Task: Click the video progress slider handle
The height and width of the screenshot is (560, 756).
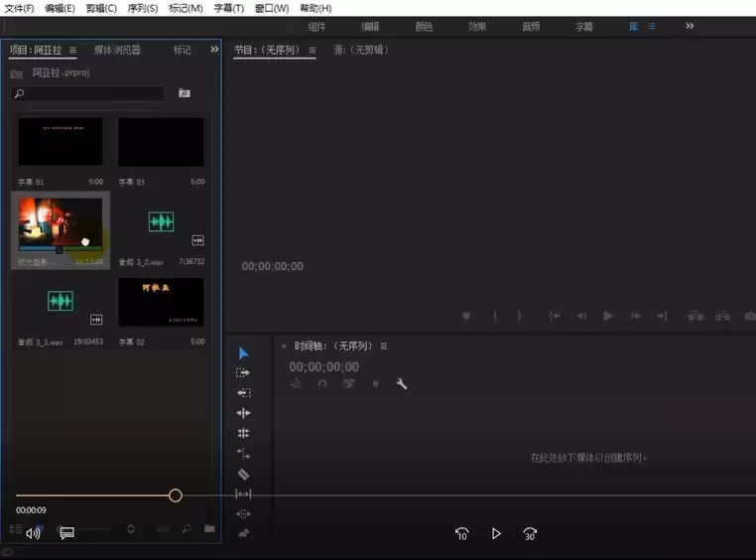Action: point(176,495)
